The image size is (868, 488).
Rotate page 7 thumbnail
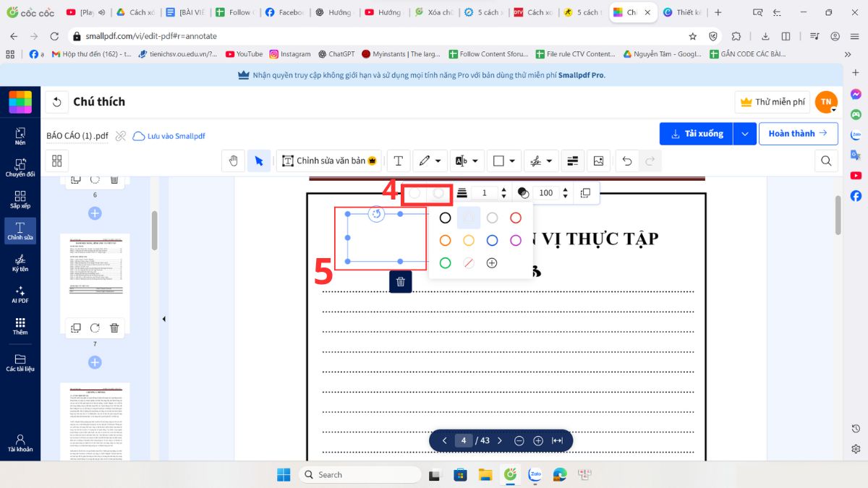(95, 328)
